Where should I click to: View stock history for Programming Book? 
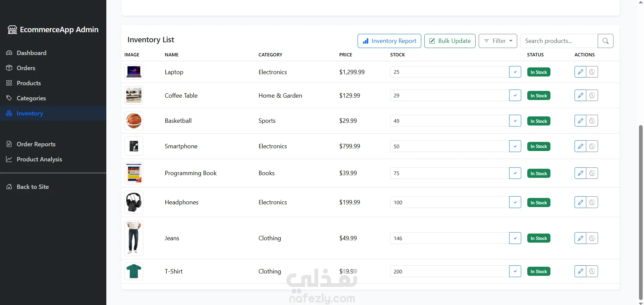click(x=592, y=173)
